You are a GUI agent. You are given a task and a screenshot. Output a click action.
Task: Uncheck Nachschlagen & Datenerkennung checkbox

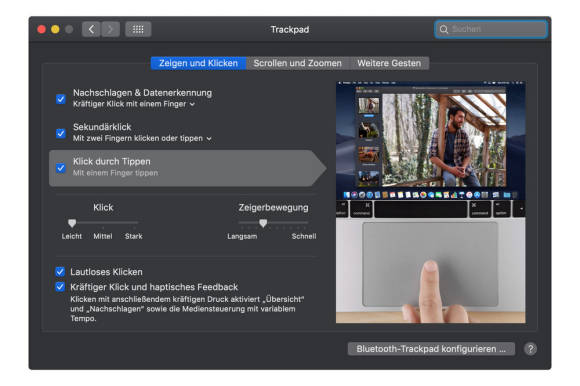[x=61, y=99]
